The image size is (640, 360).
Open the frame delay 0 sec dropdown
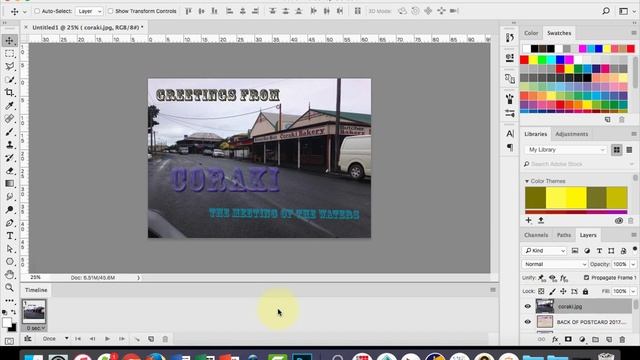tap(35, 328)
